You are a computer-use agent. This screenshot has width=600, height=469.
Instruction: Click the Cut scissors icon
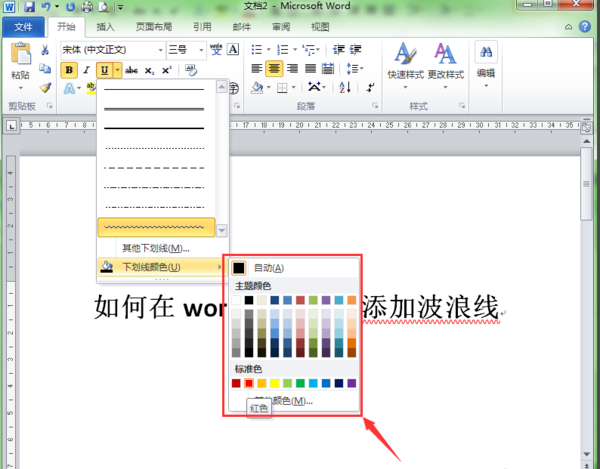[45, 50]
